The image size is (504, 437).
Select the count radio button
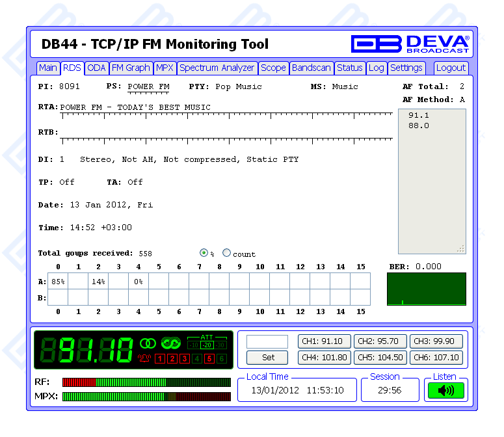coord(227,253)
